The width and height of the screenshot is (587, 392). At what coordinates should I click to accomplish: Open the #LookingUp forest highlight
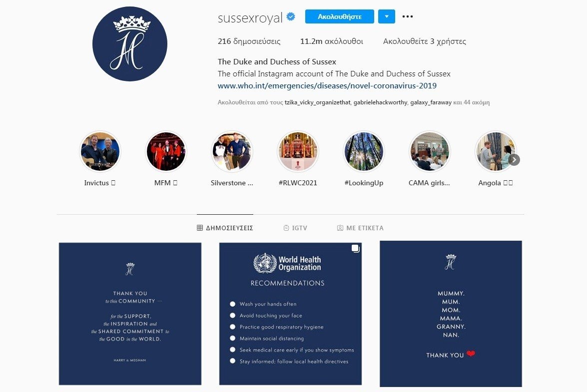pos(364,151)
